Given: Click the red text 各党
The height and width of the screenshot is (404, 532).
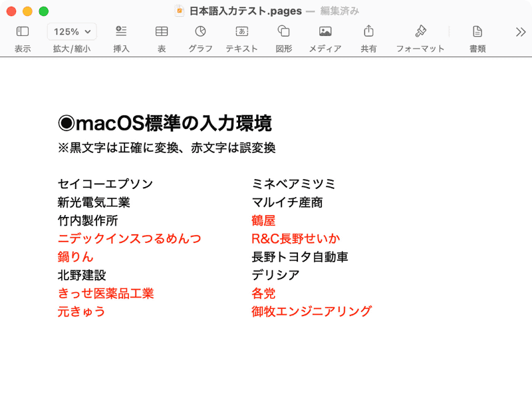Looking at the screenshot, I should pos(263,294).
